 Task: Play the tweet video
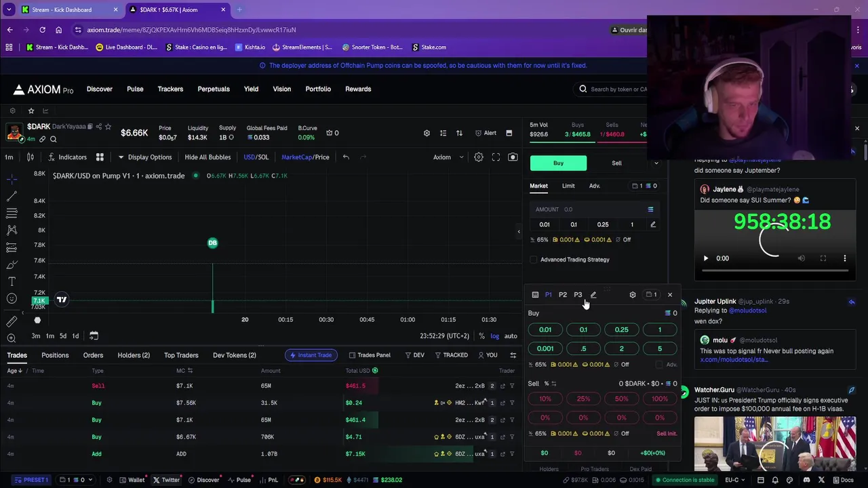pos(706,258)
